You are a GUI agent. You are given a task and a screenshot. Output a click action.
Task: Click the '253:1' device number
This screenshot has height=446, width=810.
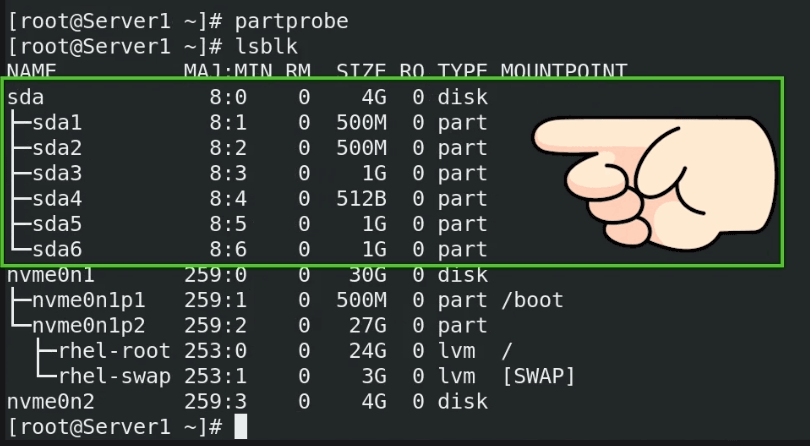pos(215,376)
